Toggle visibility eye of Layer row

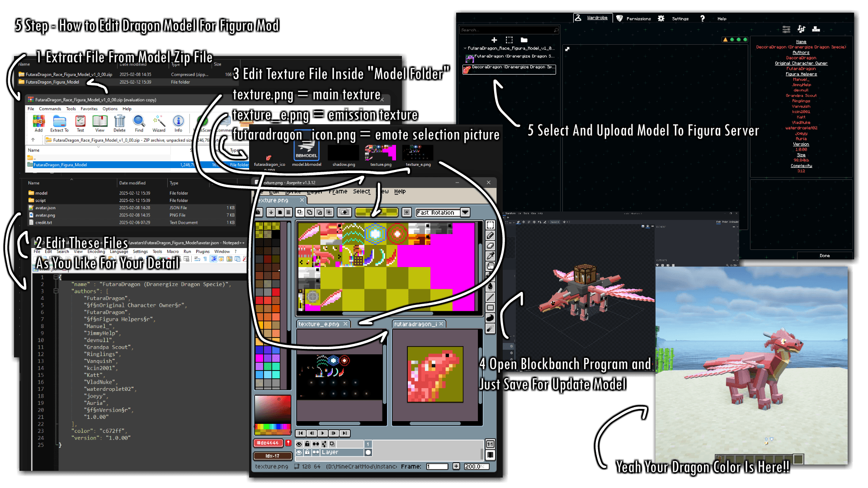coord(299,452)
